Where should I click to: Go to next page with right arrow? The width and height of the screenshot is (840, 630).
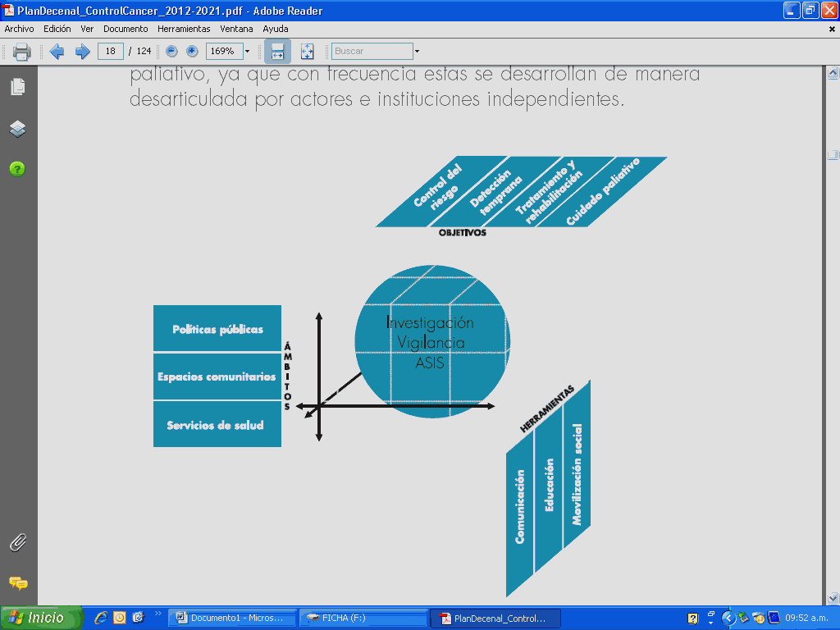82,52
